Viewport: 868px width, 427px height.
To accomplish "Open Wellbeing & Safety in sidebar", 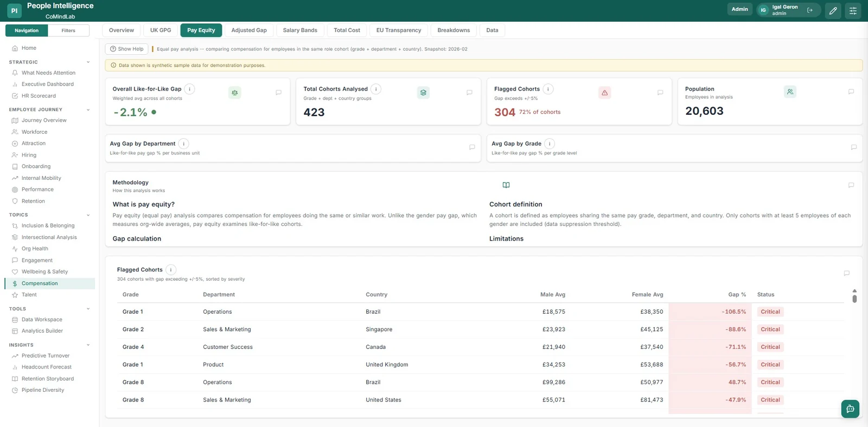I will point(44,271).
